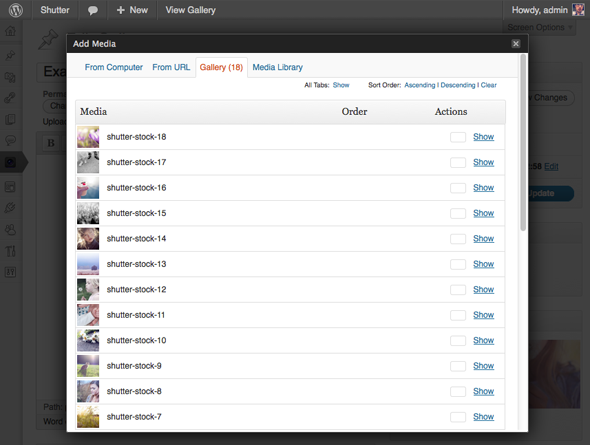590x445 pixels.
Task: Click the shutter-stock-8 file name
Action: pos(134,391)
